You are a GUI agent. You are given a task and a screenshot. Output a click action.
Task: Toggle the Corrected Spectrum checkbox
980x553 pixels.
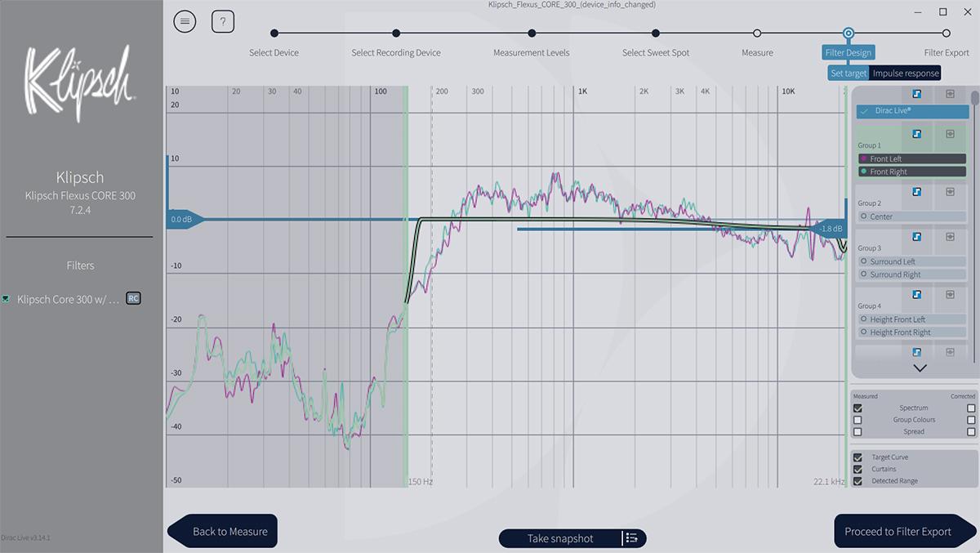(971, 408)
